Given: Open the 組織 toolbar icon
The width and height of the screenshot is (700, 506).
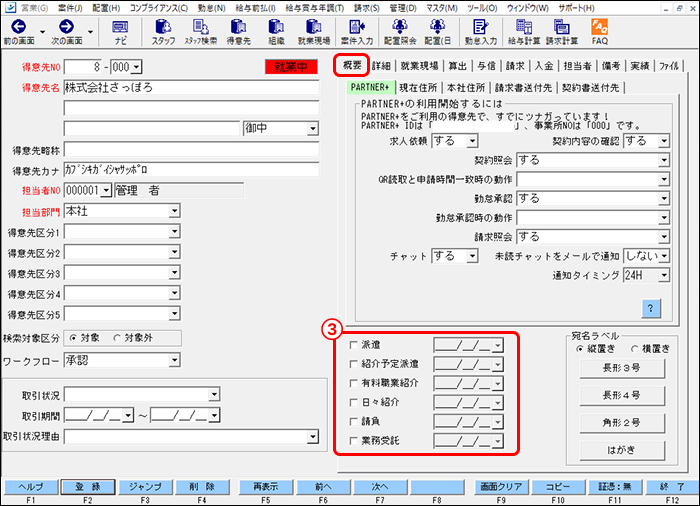Looking at the screenshot, I should [276, 32].
